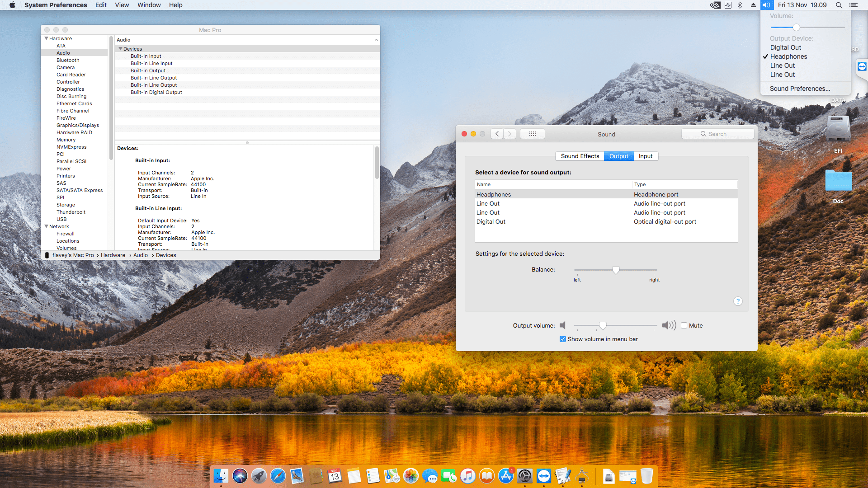Go back in Sound preferences

click(497, 134)
